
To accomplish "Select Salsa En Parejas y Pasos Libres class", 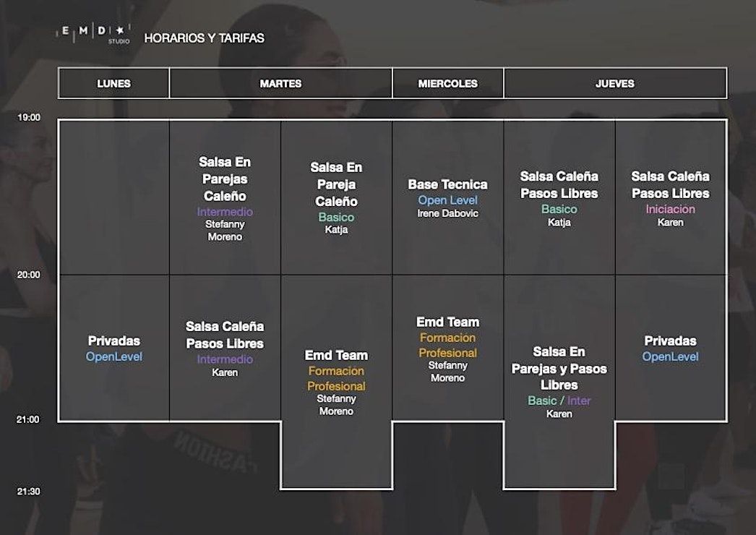I will [559, 381].
